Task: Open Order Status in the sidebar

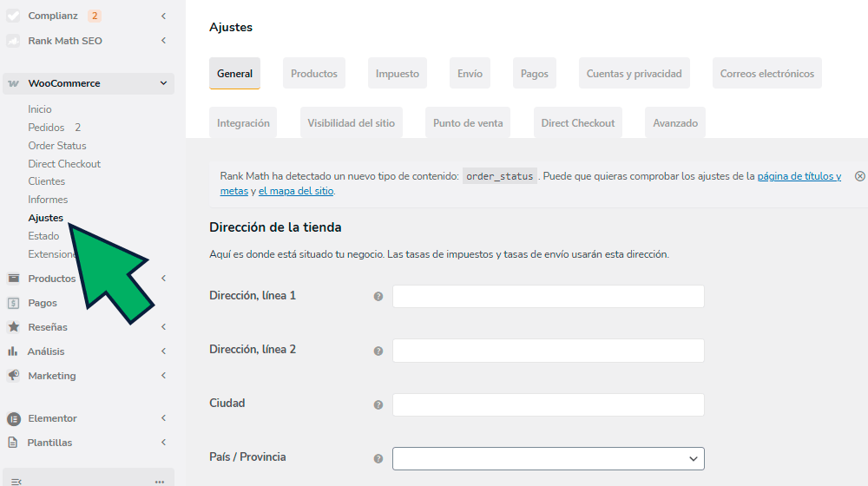Action: coord(57,146)
